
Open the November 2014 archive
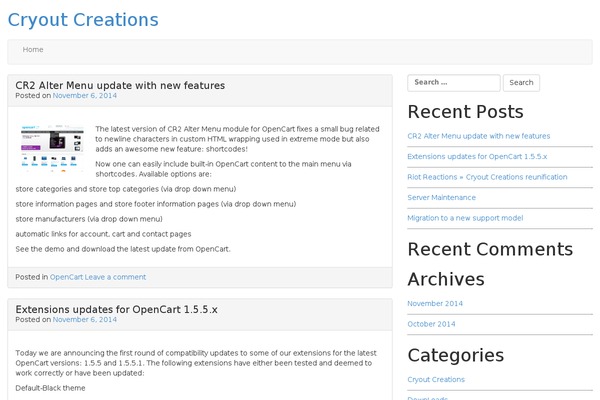[x=435, y=304]
